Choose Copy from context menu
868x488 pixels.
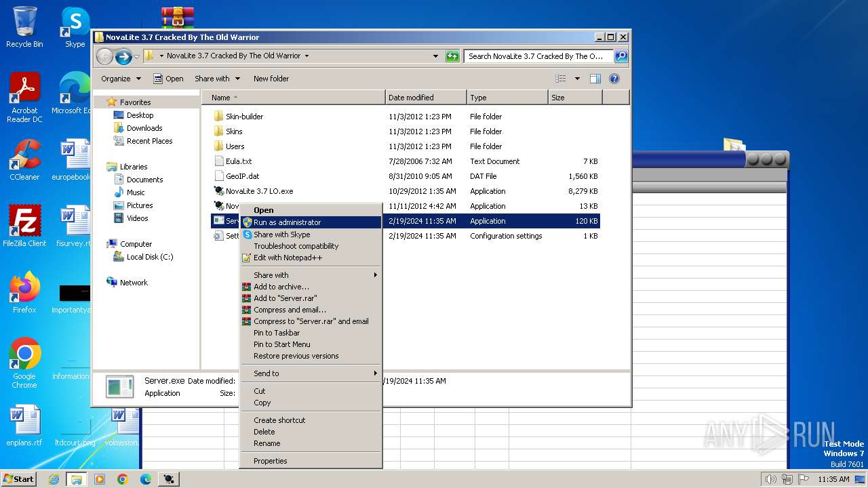click(x=311, y=403)
